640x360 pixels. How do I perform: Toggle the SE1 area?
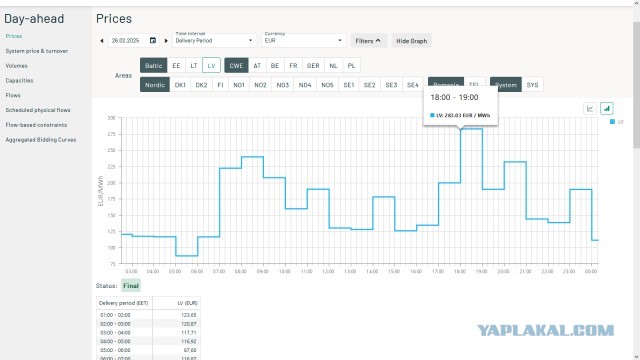click(349, 84)
